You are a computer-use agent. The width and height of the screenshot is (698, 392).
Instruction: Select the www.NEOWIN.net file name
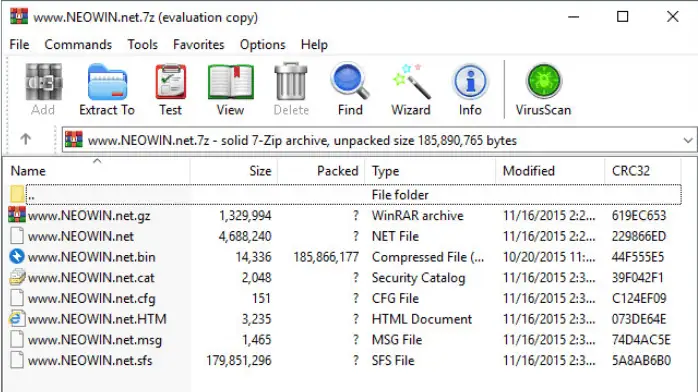81,236
